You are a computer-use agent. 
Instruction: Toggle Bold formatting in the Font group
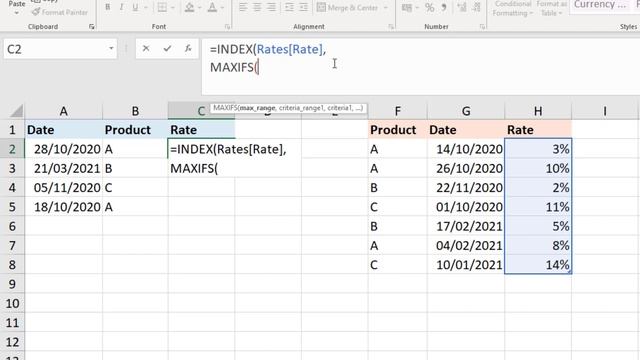[108, 7]
